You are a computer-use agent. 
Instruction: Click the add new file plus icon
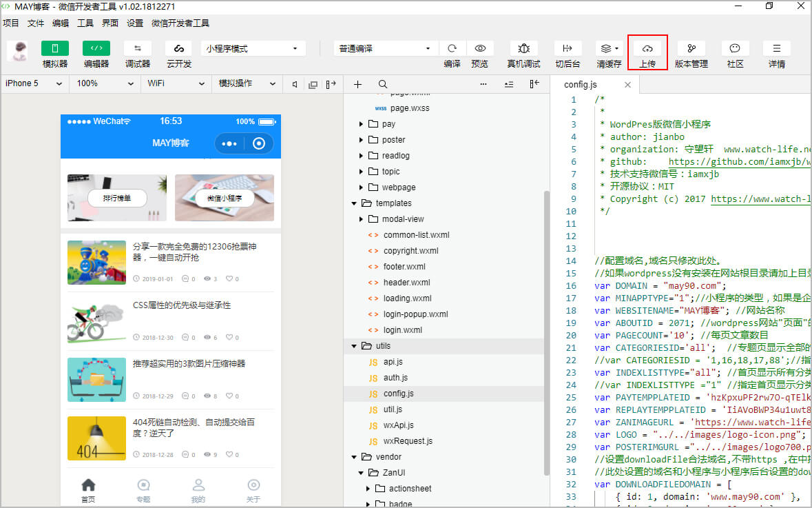357,84
